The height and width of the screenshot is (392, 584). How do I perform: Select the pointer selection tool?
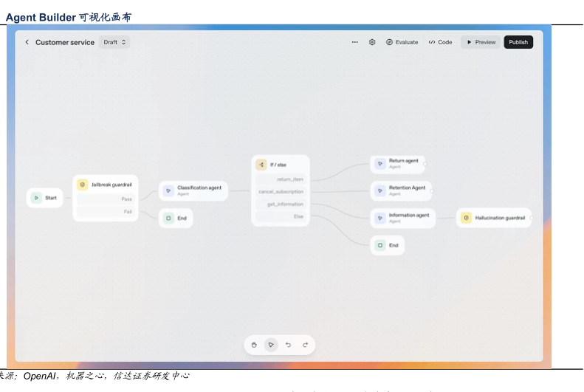271,345
